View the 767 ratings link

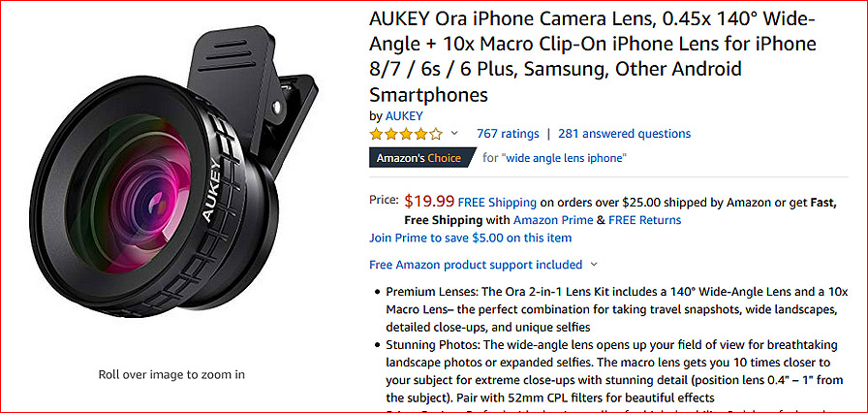coord(508,134)
